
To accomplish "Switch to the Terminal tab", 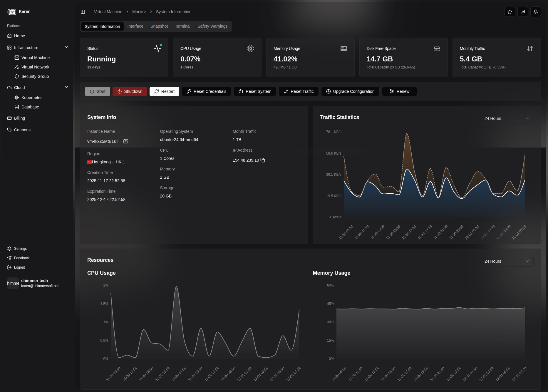I will coord(182,26).
